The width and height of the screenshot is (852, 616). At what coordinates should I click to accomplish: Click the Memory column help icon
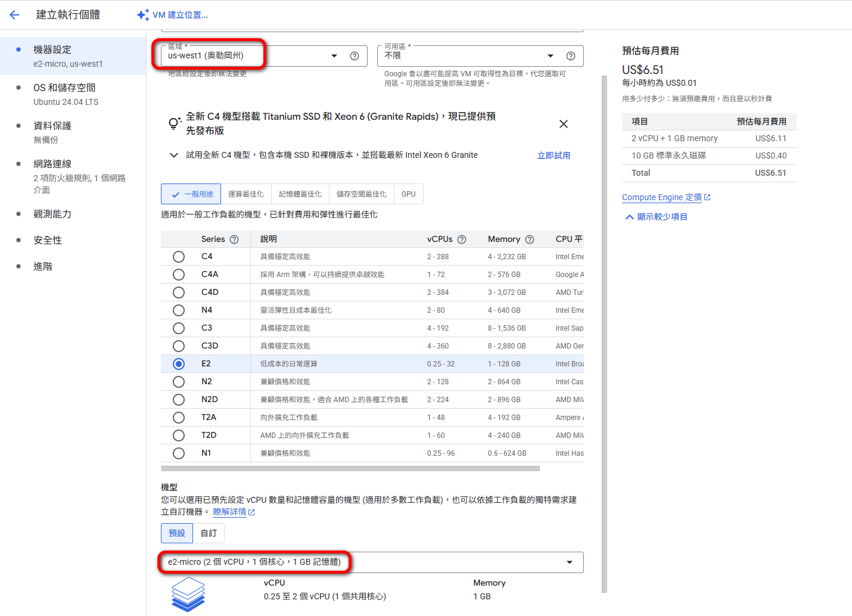click(x=530, y=239)
